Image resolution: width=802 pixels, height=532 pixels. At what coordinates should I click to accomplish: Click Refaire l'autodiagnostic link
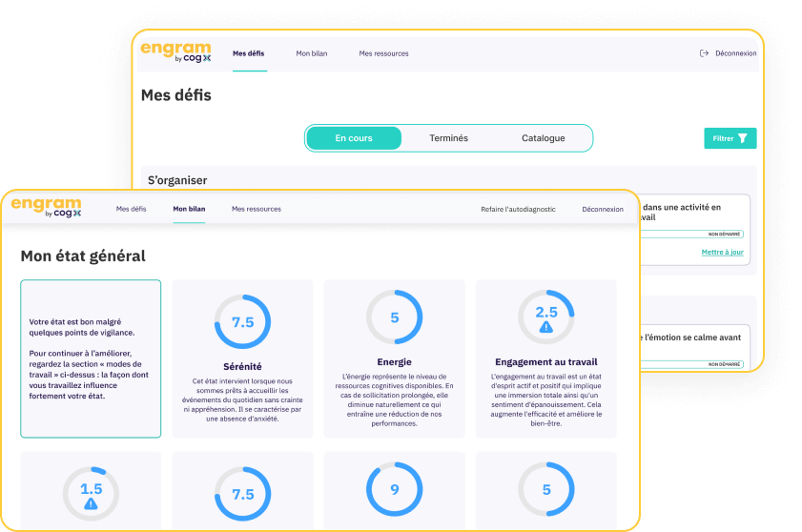coord(518,209)
